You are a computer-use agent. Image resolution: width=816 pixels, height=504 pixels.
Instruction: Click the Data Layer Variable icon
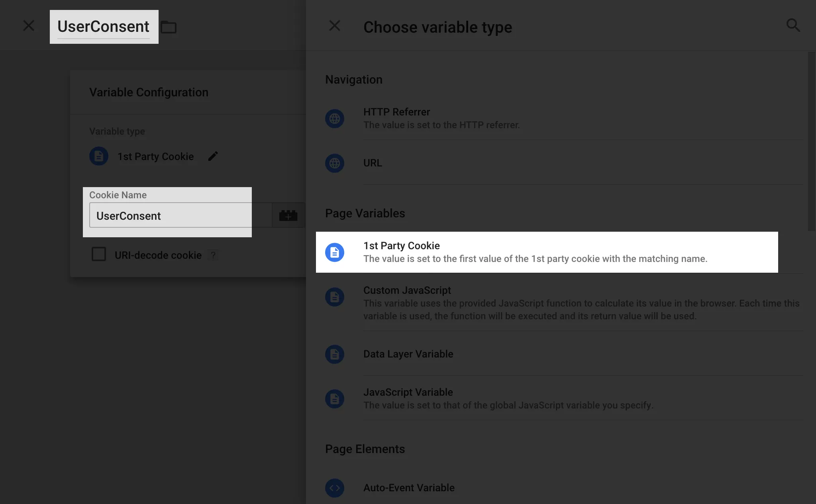pos(335,354)
